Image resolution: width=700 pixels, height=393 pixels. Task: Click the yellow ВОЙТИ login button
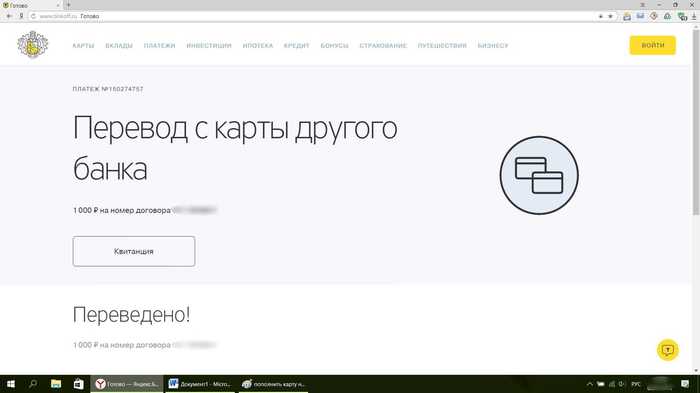click(x=653, y=45)
